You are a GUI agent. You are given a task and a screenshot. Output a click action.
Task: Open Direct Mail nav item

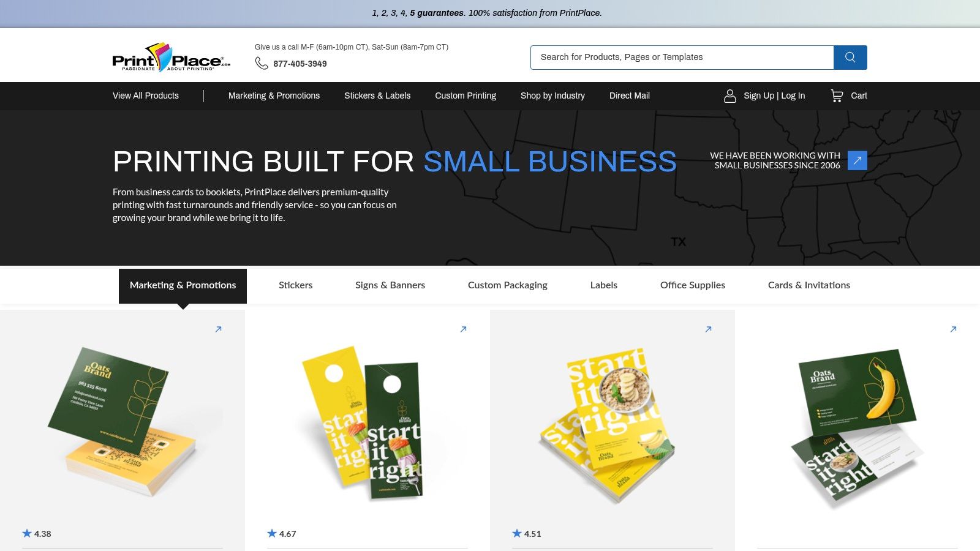coord(630,96)
